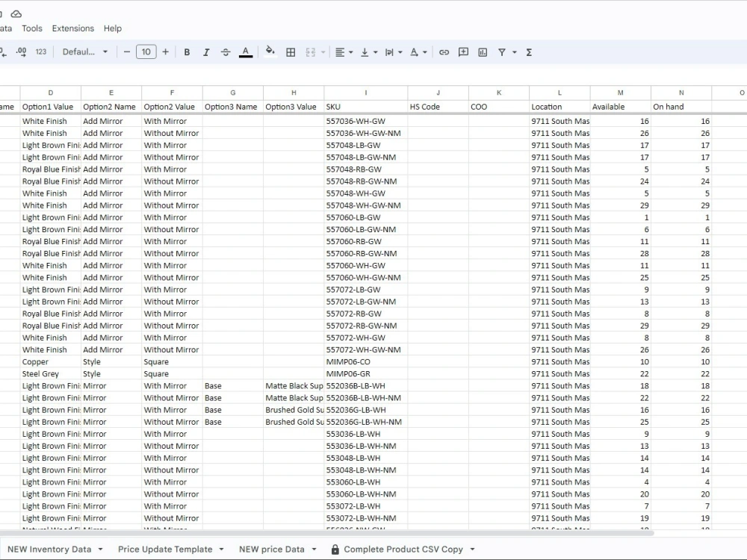The image size is (747, 560).
Task: Click lock icon on Complete Product CSV tab
Action: (x=335, y=550)
